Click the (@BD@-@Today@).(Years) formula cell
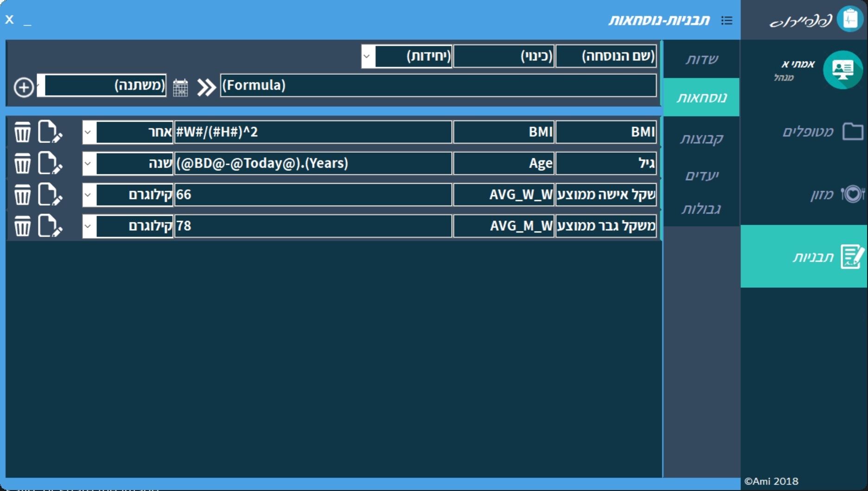 pyautogui.click(x=313, y=163)
